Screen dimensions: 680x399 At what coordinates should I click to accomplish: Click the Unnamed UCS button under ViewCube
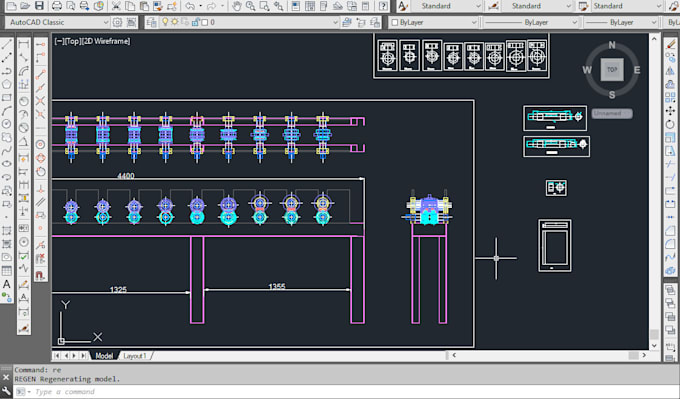pyautogui.click(x=612, y=113)
